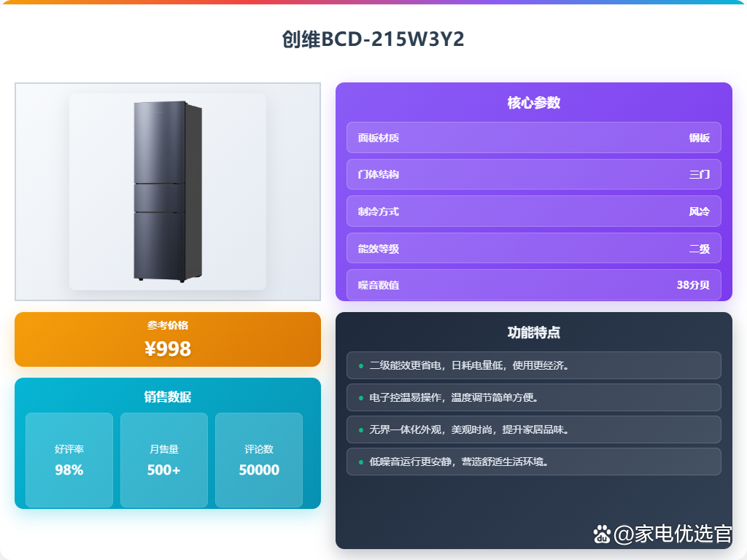Click the 月售量 500+ stat tile

164,460
